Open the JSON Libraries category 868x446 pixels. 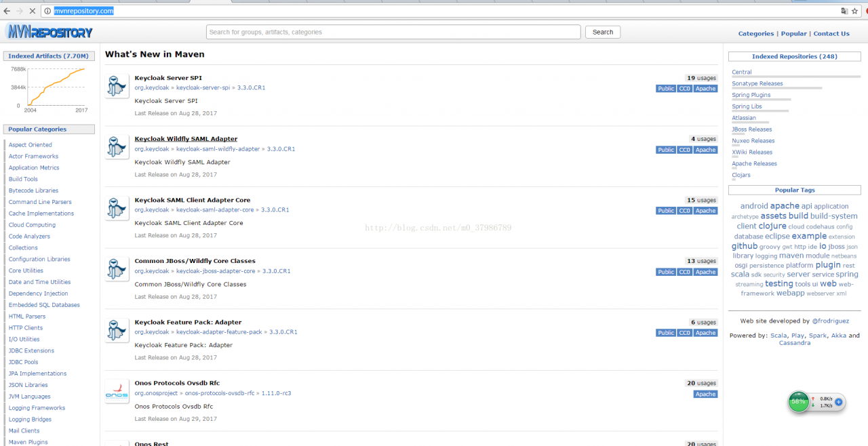(28, 385)
